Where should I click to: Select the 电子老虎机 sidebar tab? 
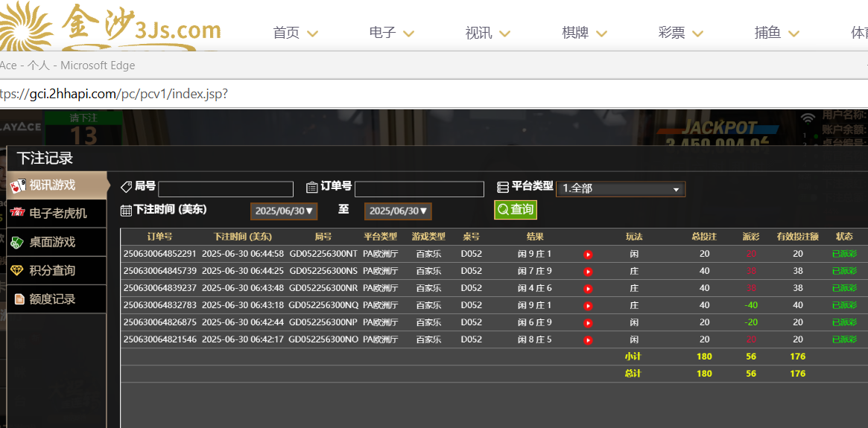click(57, 214)
